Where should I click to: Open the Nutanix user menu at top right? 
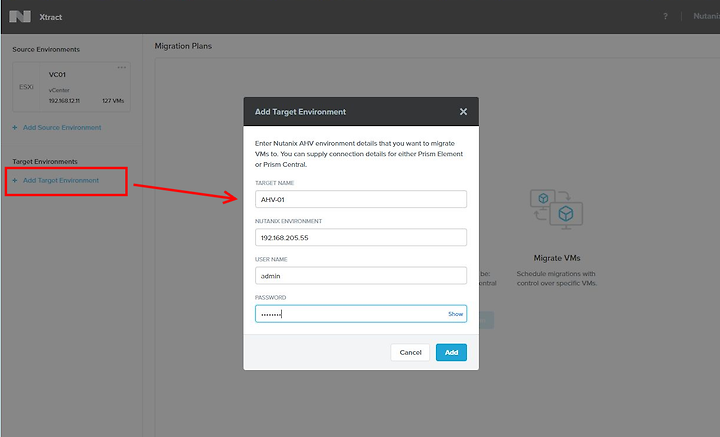pyautogui.click(x=706, y=17)
